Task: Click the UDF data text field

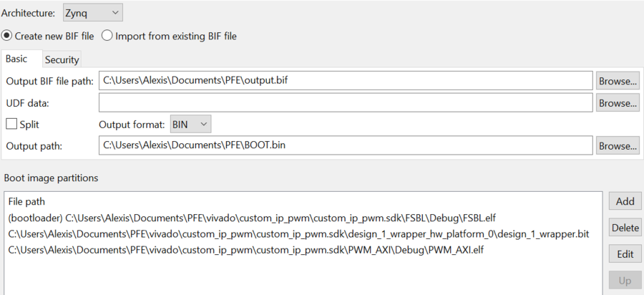Action: pyautogui.click(x=346, y=103)
